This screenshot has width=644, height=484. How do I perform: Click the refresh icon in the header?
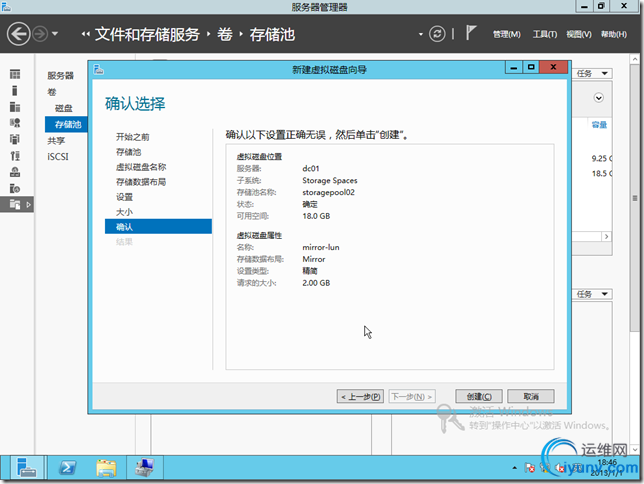pyautogui.click(x=437, y=34)
